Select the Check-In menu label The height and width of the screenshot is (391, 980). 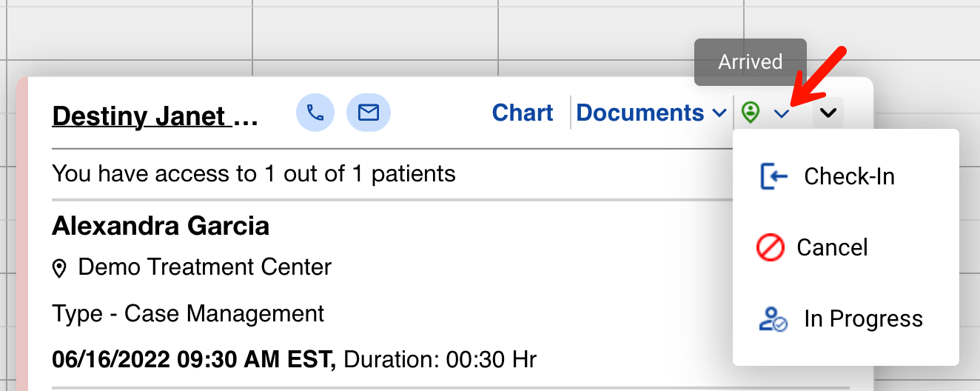pyautogui.click(x=849, y=176)
